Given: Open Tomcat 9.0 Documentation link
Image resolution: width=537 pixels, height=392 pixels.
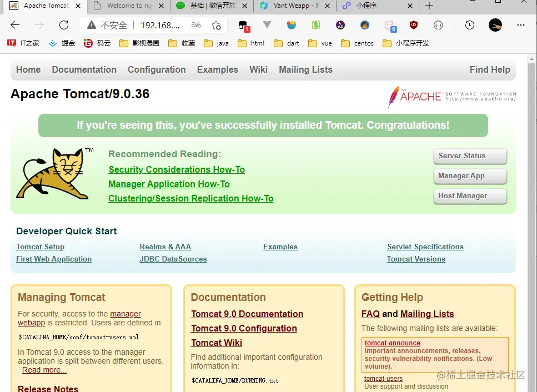Looking at the screenshot, I should [x=247, y=314].
